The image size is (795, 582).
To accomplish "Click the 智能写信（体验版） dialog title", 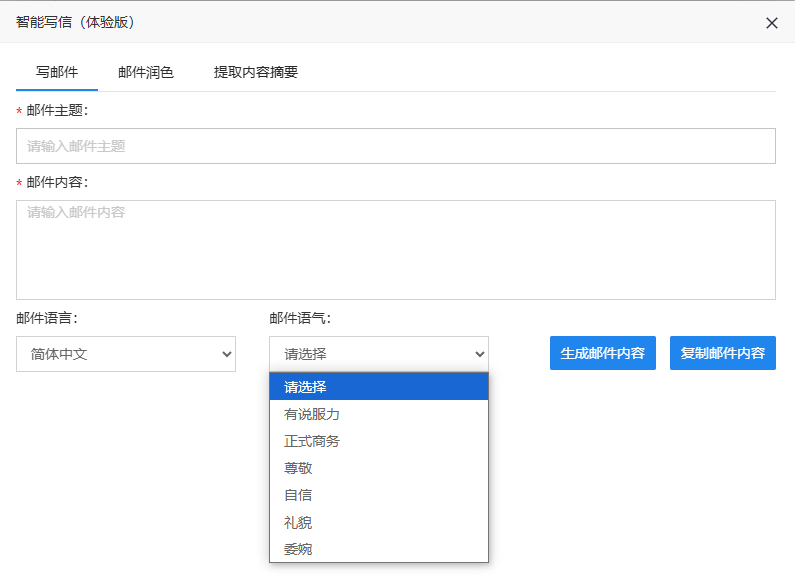I will 75,22.
